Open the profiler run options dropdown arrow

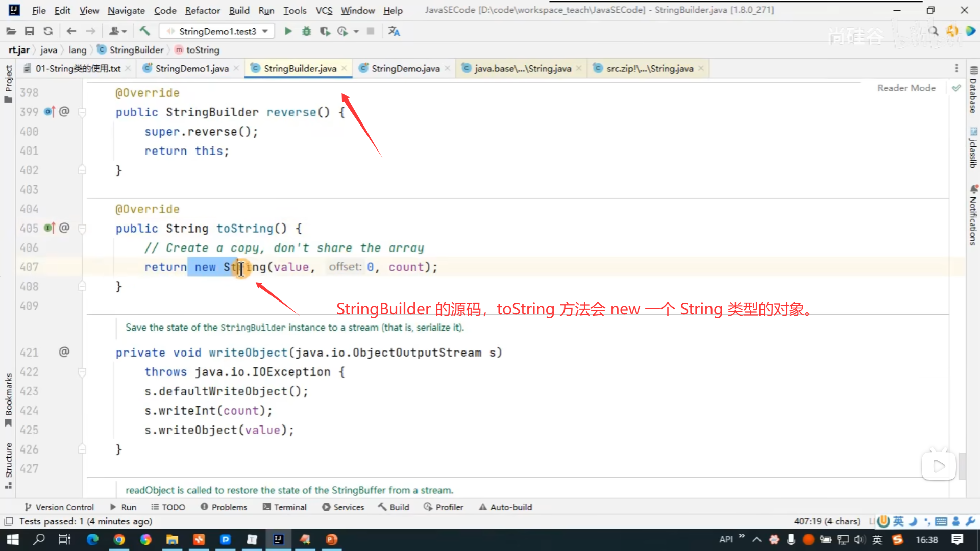(356, 31)
